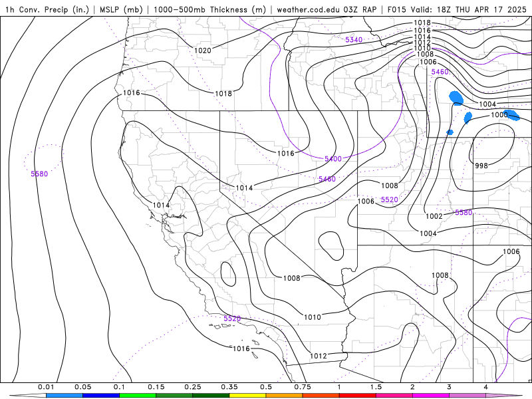The height and width of the screenshot is (399, 532).
Task: Pick the yellow 0.35–0.5 legend swatch
Action: (247, 396)
